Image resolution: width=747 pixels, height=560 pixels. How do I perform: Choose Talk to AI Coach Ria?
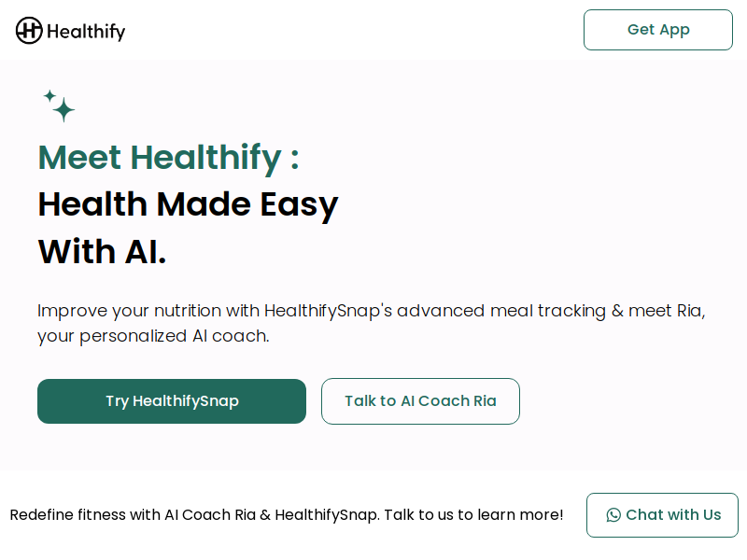point(420,401)
